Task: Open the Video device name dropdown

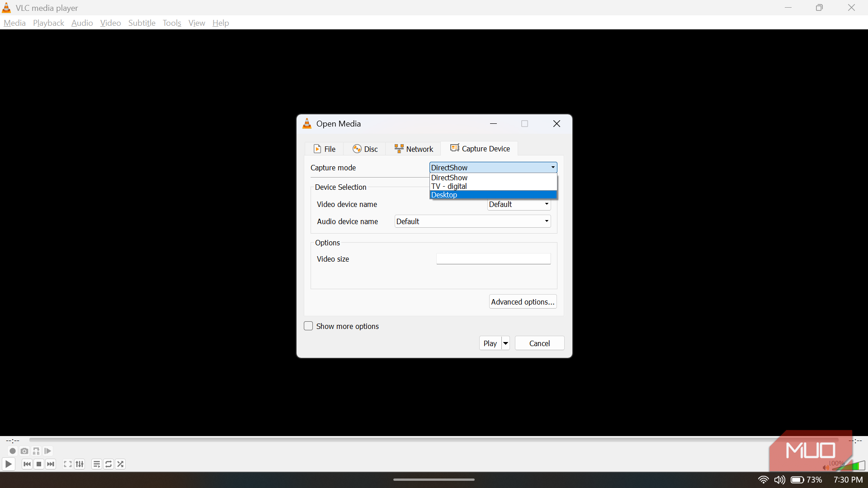Action: [519, 204]
